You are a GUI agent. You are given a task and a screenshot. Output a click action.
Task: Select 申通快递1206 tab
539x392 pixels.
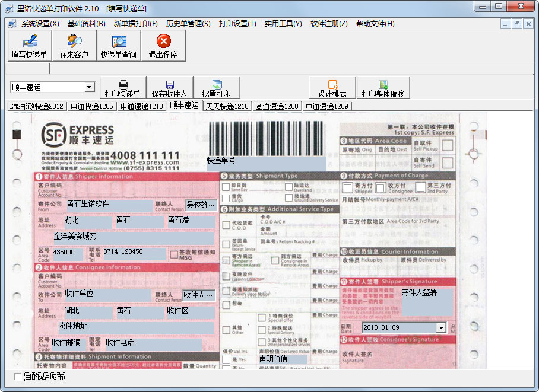[x=92, y=106]
